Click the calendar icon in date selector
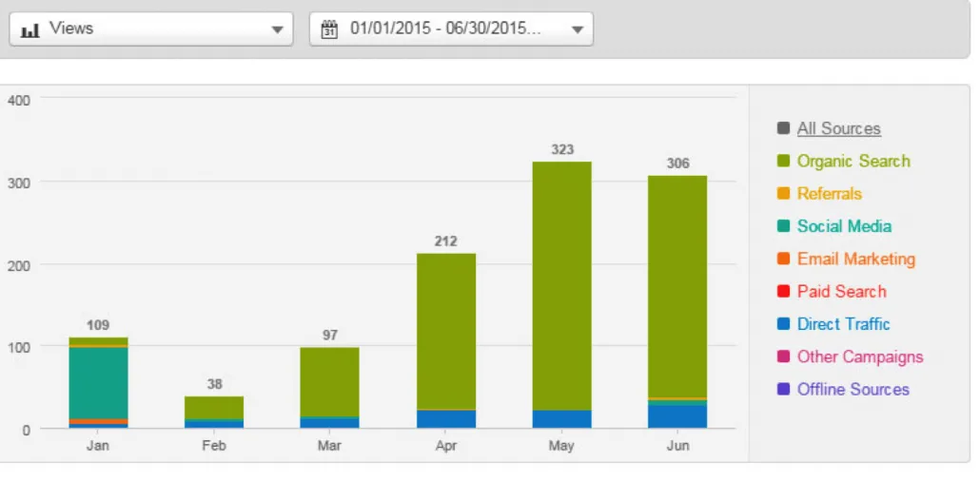The image size is (980, 482). pyautogui.click(x=329, y=29)
